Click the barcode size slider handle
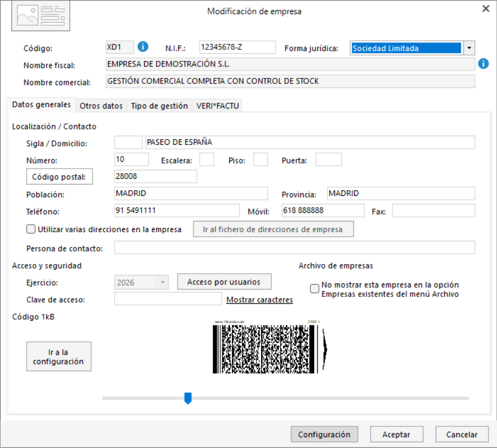Viewport: 497px width, 448px height. tap(188, 398)
